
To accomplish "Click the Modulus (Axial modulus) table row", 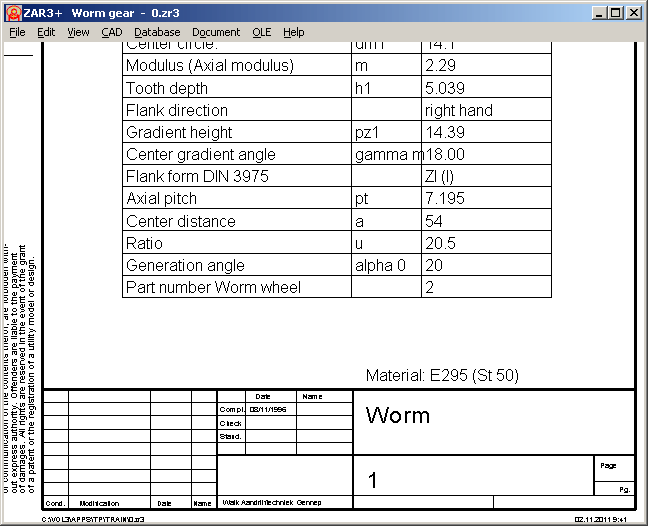I will (210, 66).
